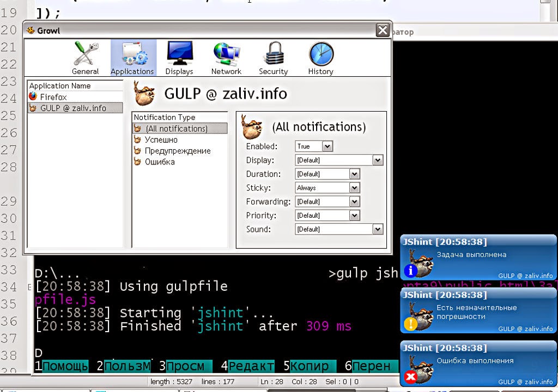Click yellow warning icon on погрешности notification
The image size is (558, 392).
click(410, 324)
